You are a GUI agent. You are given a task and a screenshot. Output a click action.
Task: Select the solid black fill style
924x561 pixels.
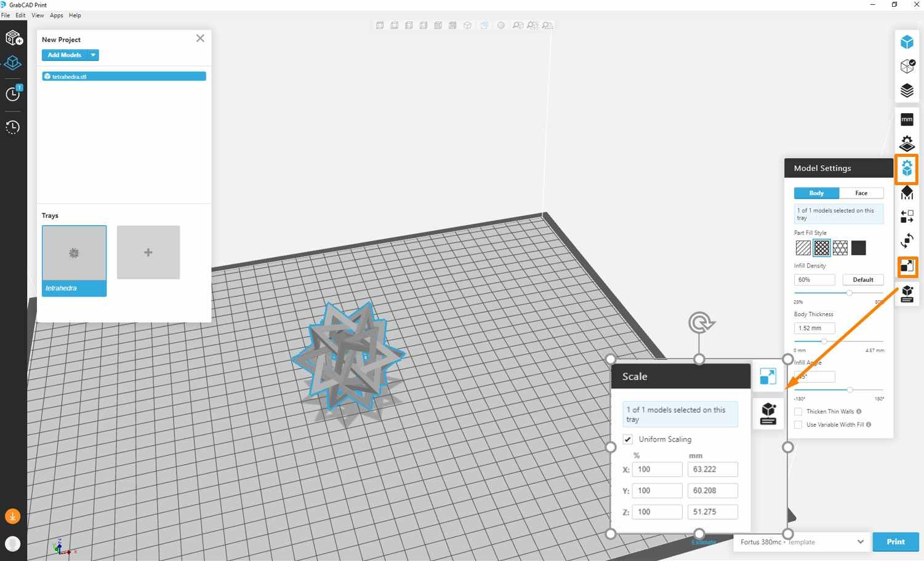click(859, 248)
